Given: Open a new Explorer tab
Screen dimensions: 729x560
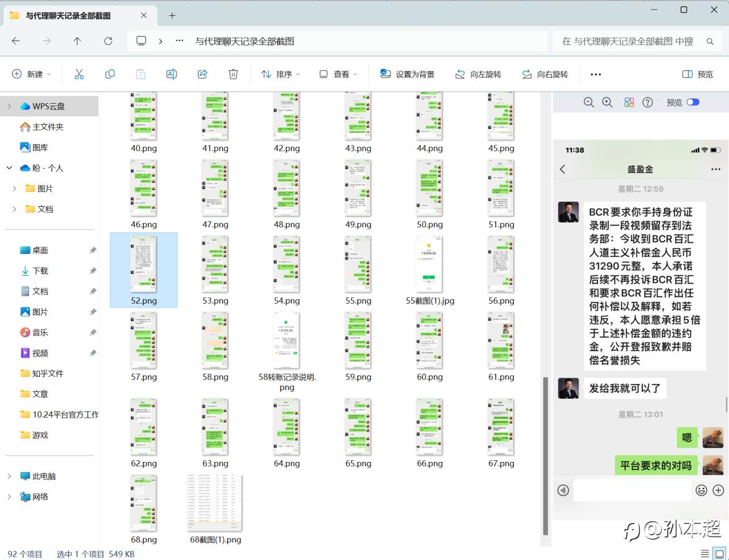Looking at the screenshot, I should pos(172,15).
